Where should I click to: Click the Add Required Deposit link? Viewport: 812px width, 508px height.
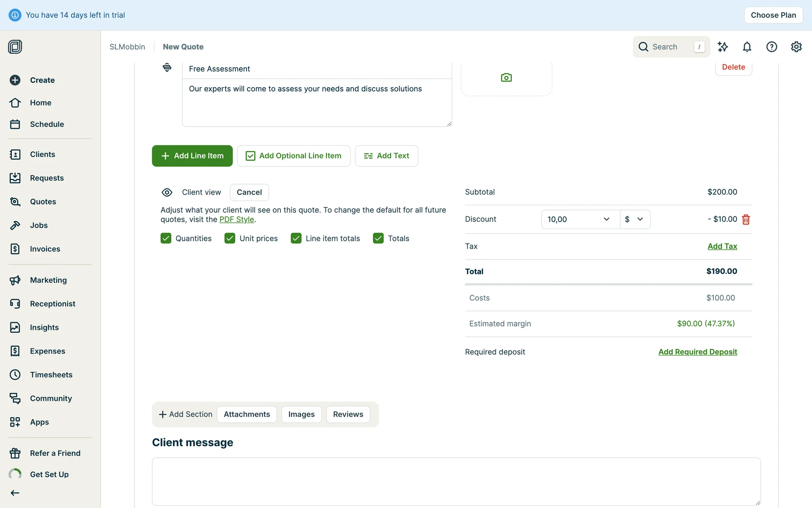697,352
